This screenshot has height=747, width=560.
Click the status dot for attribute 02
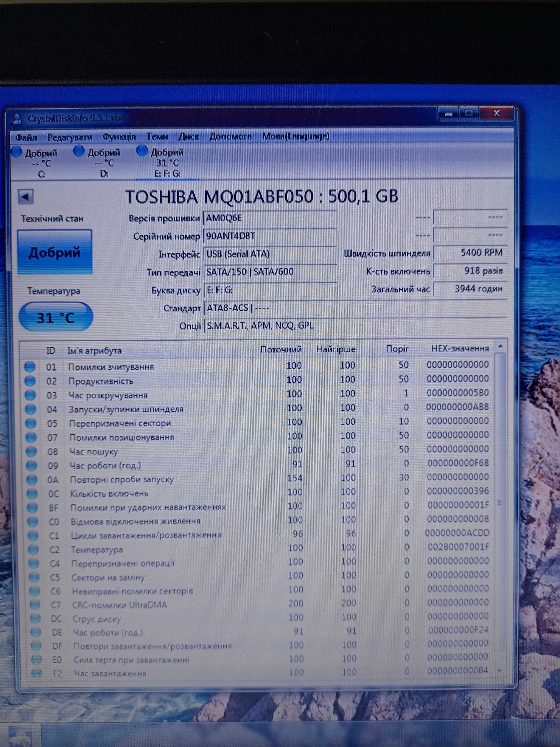(x=30, y=381)
